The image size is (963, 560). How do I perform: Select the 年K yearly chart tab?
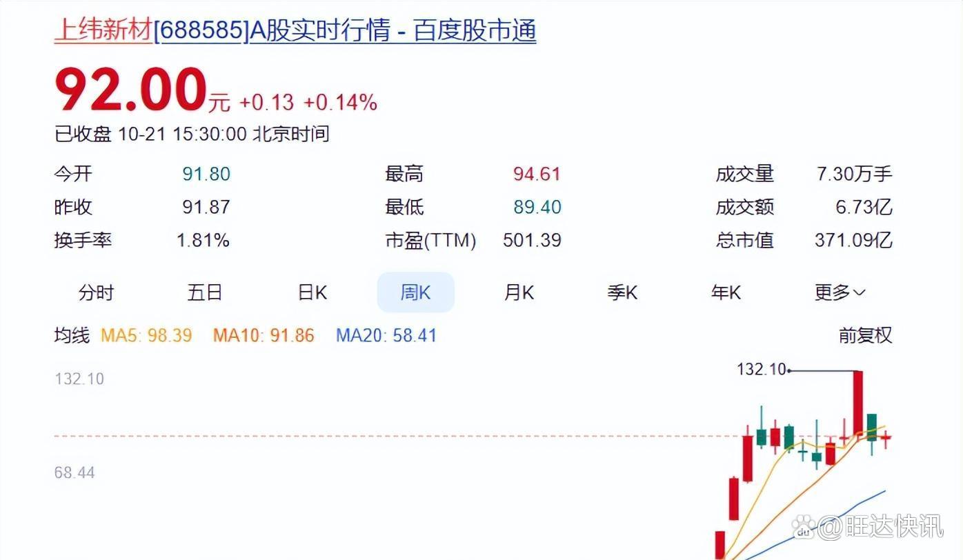pos(726,292)
